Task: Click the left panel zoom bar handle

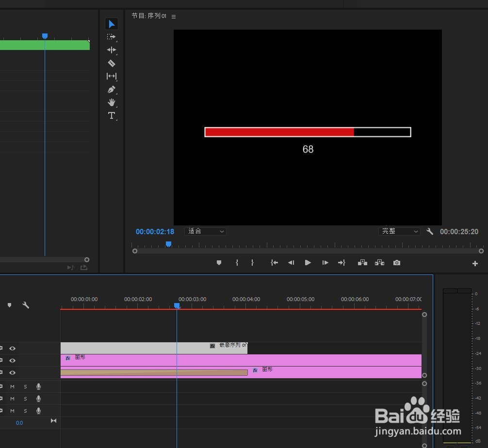Action: click(x=87, y=260)
